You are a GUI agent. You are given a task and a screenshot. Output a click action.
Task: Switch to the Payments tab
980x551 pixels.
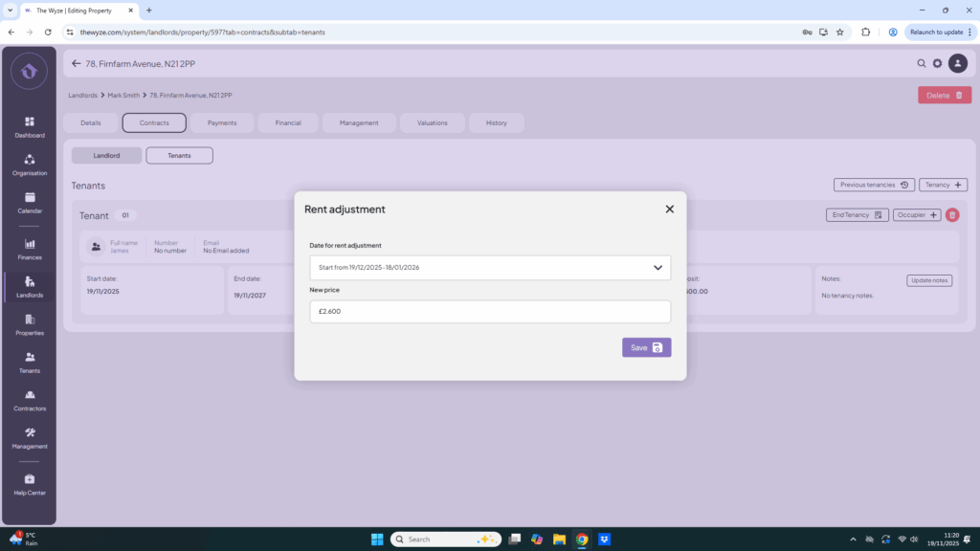(222, 122)
